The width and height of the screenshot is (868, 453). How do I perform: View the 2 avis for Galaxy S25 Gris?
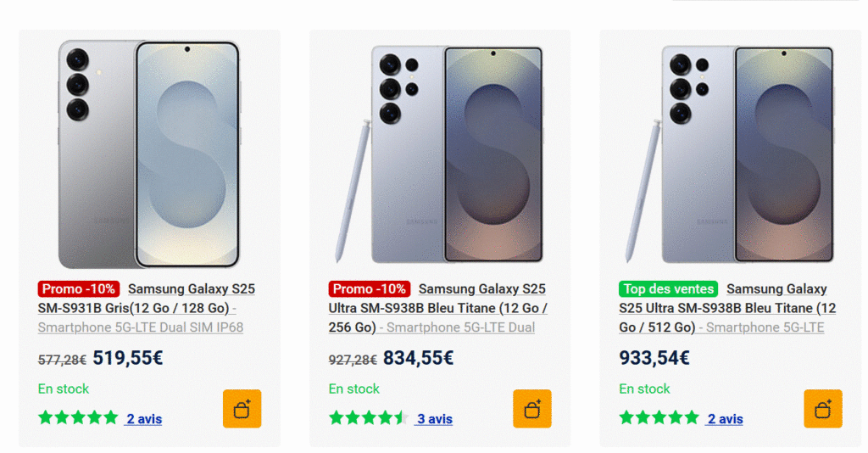[x=144, y=419]
